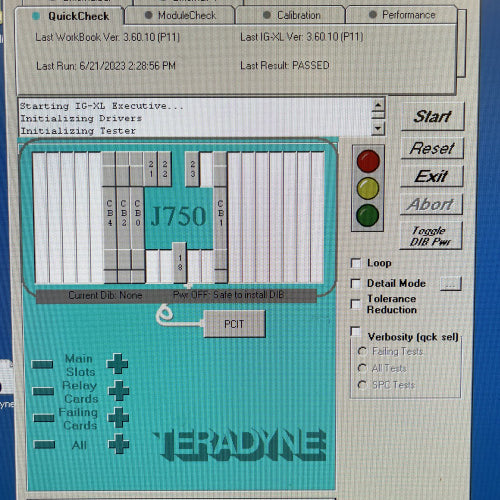
Task: Click the minus icon for Main Slots
Action: 42,364
